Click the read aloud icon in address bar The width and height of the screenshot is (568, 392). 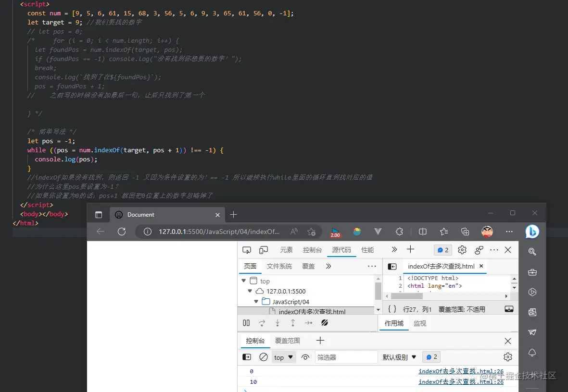[x=294, y=232]
